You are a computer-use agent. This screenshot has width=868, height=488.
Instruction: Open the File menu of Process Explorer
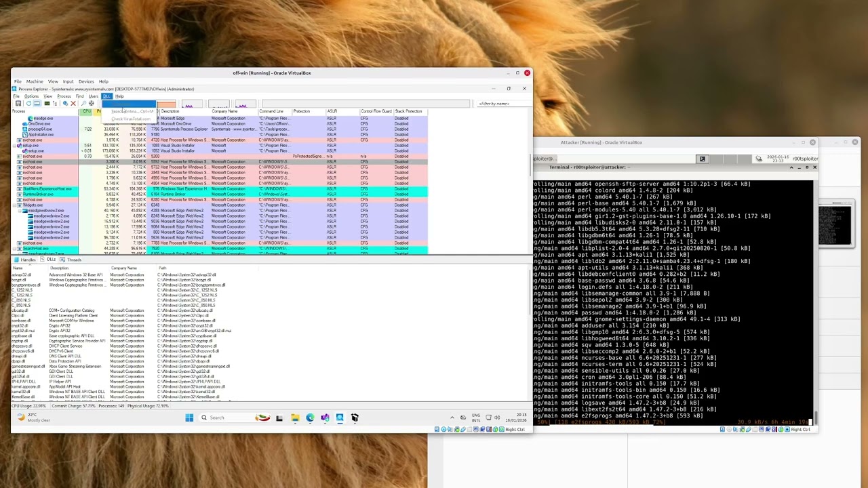pos(16,96)
